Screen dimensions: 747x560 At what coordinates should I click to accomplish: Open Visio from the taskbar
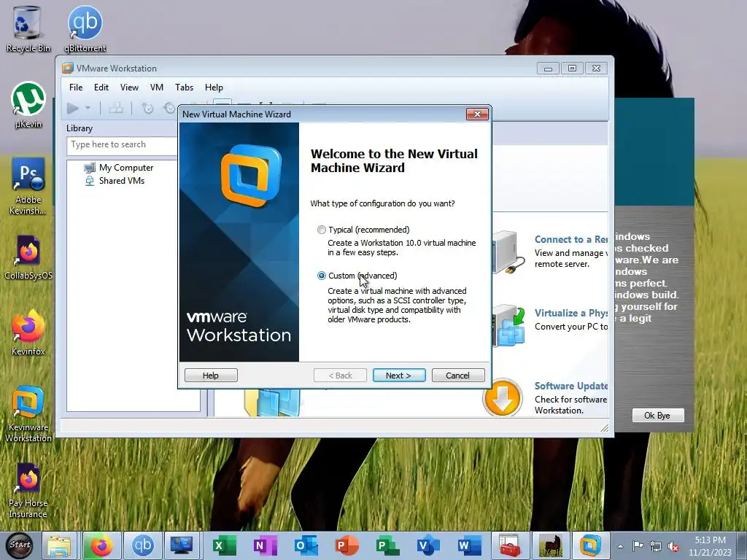428,545
